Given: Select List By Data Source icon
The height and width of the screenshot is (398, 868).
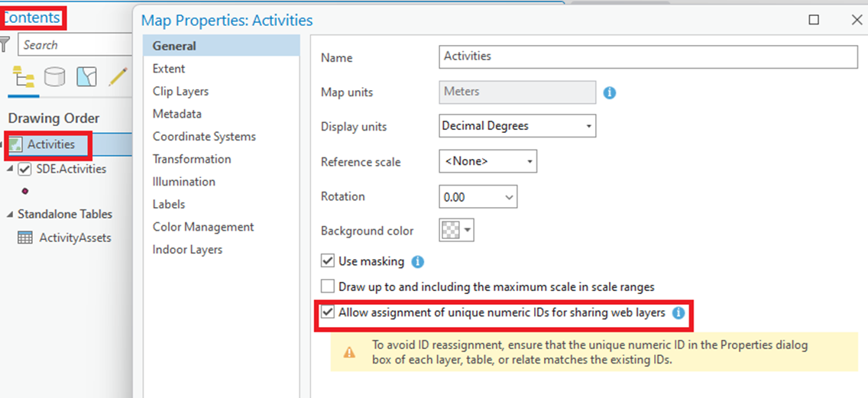Looking at the screenshot, I should click(x=54, y=77).
